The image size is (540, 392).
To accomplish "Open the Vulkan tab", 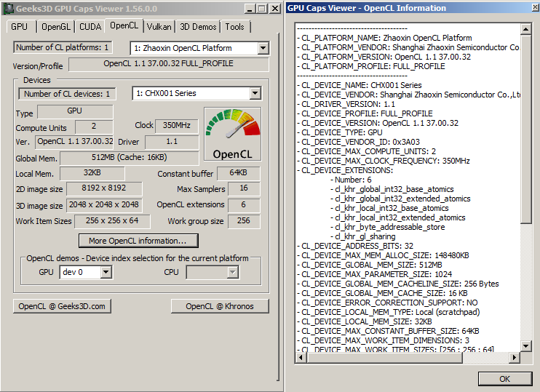I will [x=159, y=27].
